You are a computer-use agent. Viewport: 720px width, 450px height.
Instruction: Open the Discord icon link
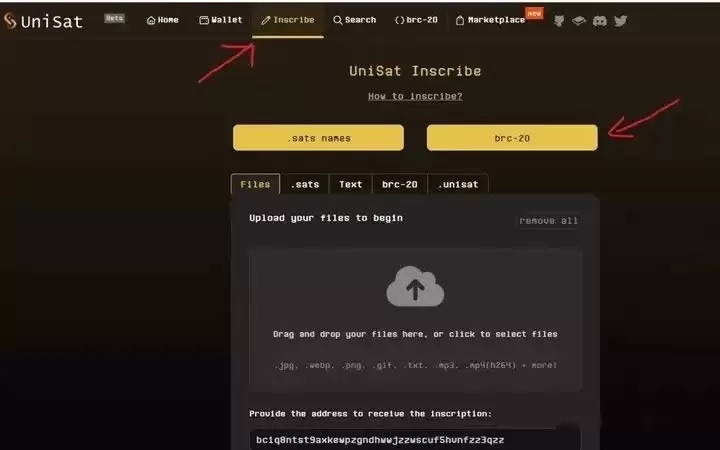point(599,21)
